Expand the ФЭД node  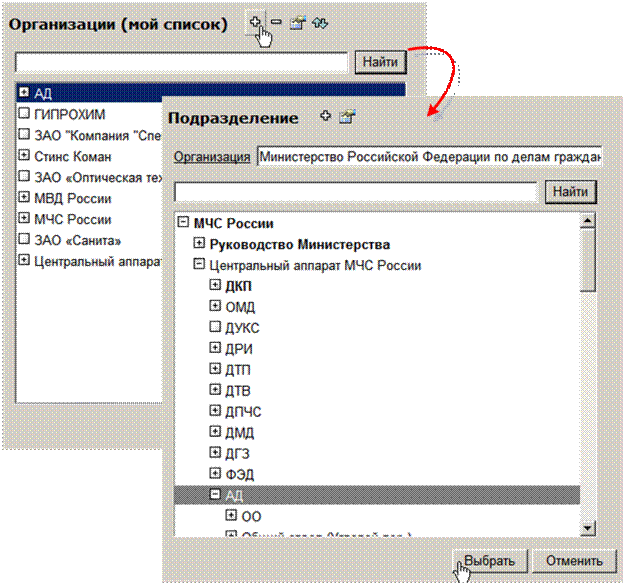[215, 473]
